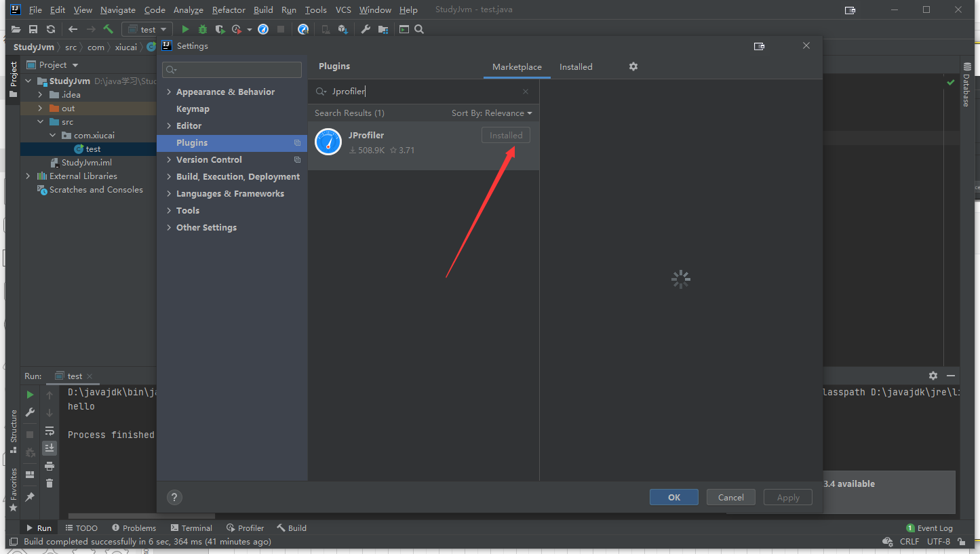Viewport: 980px width, 554px height.
Task: Open Sort By: Relevance dropdown
Action: [492, 113]
